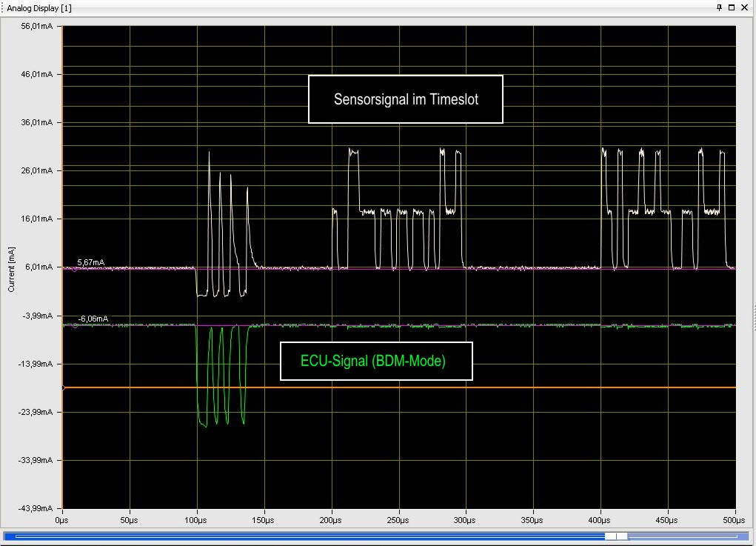Viewport: 756px width, 546px height.
Task: Maximize the Analog Display panel
Action: pos(732,7)
